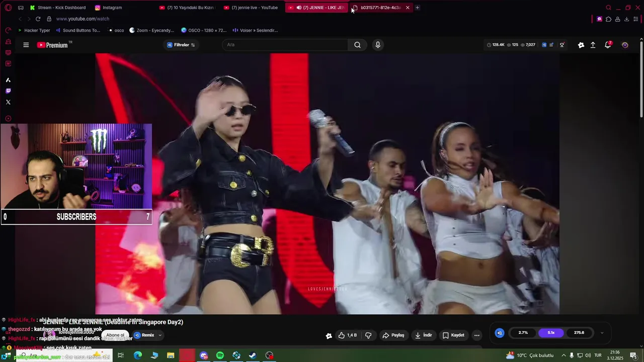Select the 'JENNIE - LIKE JEN' tab
Image resolution: width=644 pixels, height=362 pixels.
pyautogui.click(x=316, y=8)
